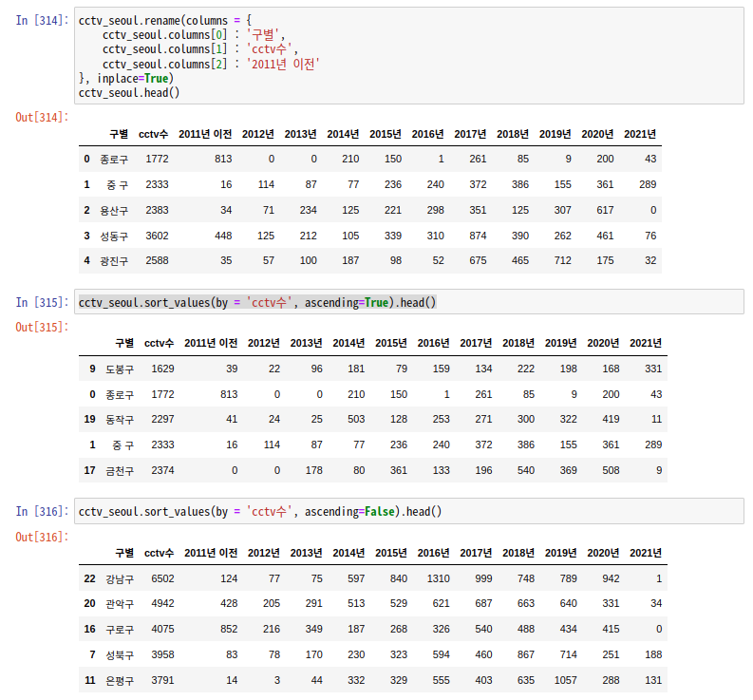Click row index 22 in Out[316] table

[90, 579]
